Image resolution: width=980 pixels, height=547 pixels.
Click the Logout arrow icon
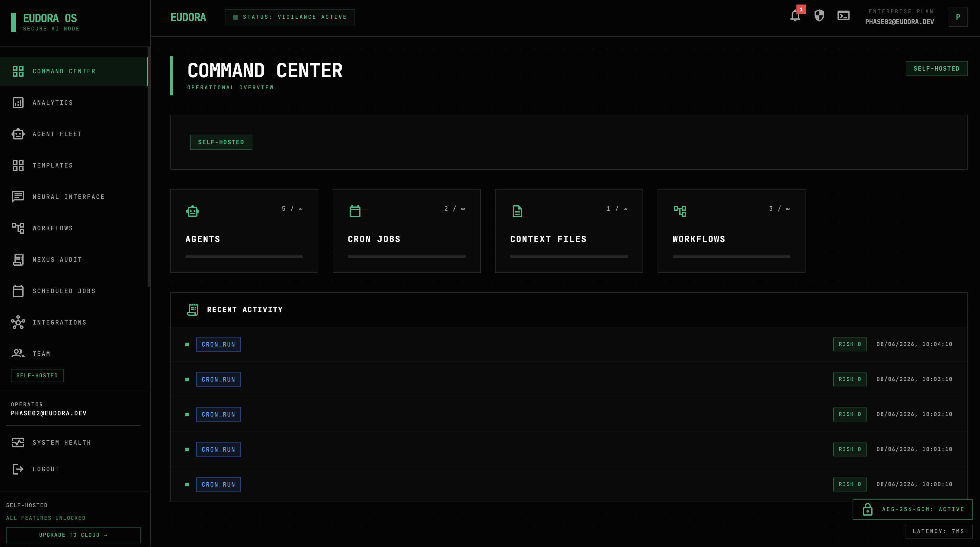[18, 469]
